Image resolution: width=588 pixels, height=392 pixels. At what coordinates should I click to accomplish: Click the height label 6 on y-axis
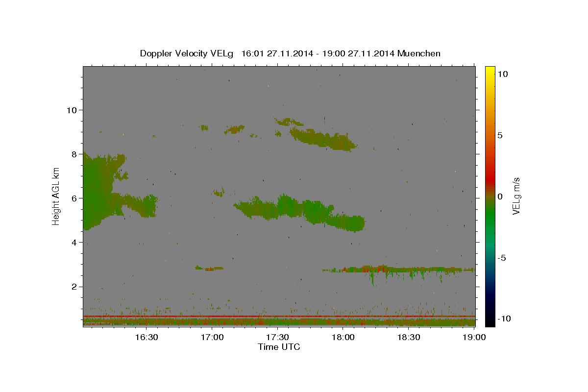coord(74,198)
